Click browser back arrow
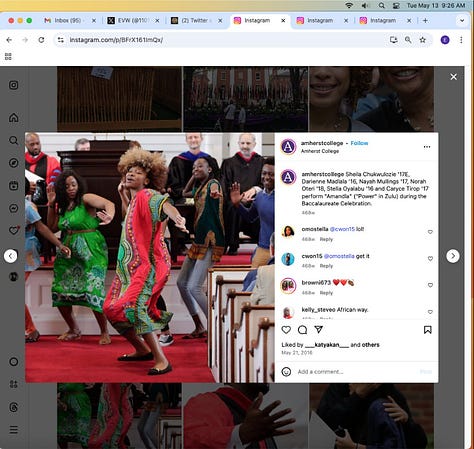This screenshot has height=449, width=474. click(x=9, y=40)
